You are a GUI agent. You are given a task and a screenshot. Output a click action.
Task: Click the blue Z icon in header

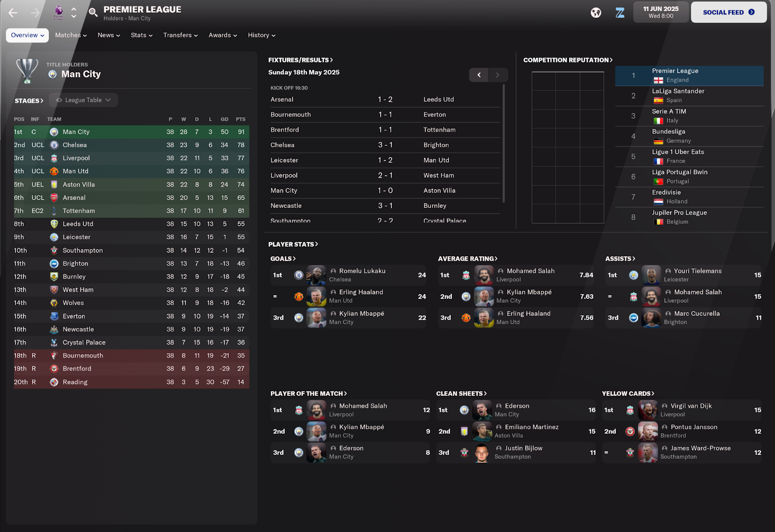pos(620,13)
